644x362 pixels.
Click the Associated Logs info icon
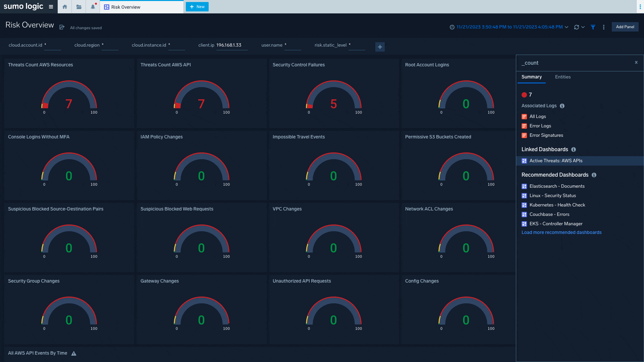[x=562, y=106]
